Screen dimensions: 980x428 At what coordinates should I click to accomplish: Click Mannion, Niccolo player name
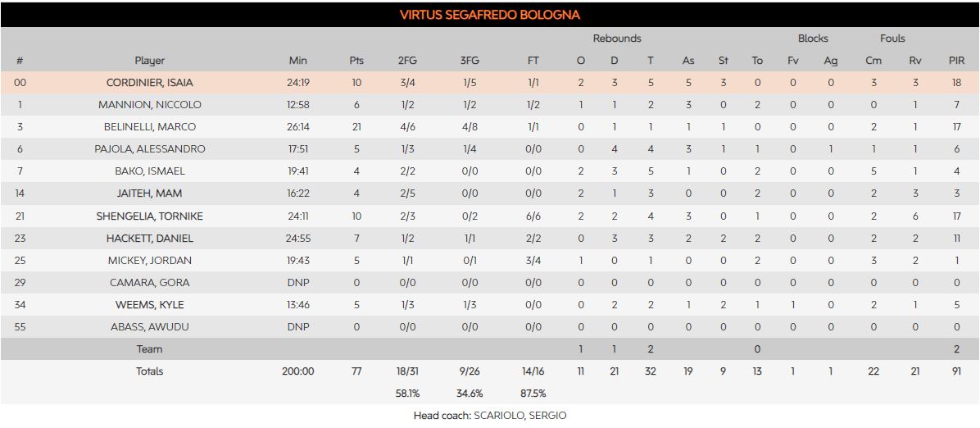(x=150, y=105)
